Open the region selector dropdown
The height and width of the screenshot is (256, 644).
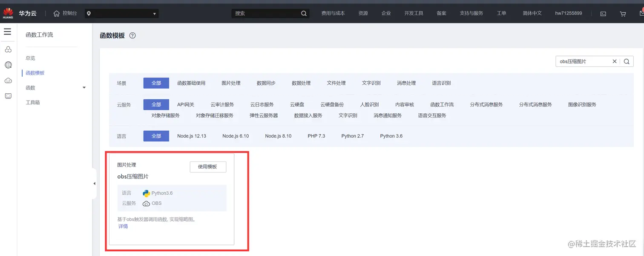point(121,14)
